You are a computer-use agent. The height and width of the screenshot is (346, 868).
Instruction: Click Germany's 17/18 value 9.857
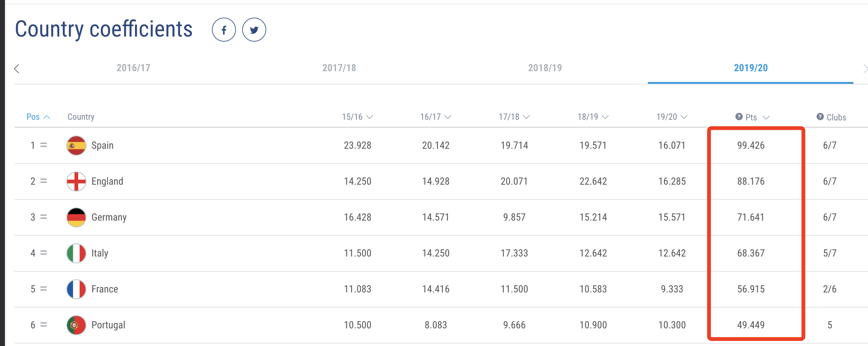[x=514, y=217]
